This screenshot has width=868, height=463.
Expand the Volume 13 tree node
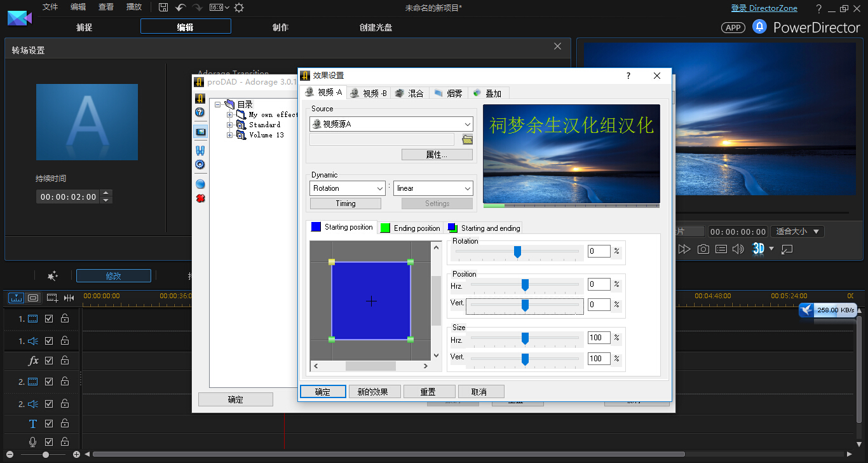pyautogui.click(x=230, y=135)
